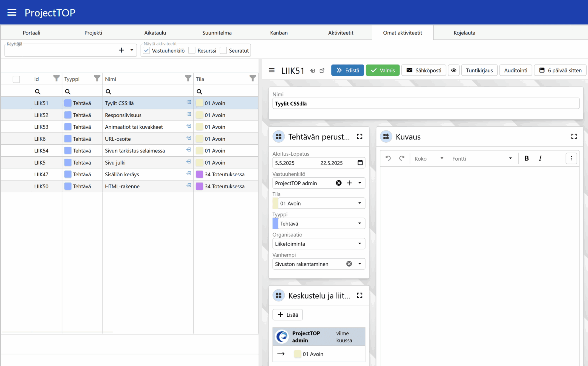Open the hamburger menu beside ProjectTOP
The image size is (588, 366).
pyautogui.click(x=12, y=12)
